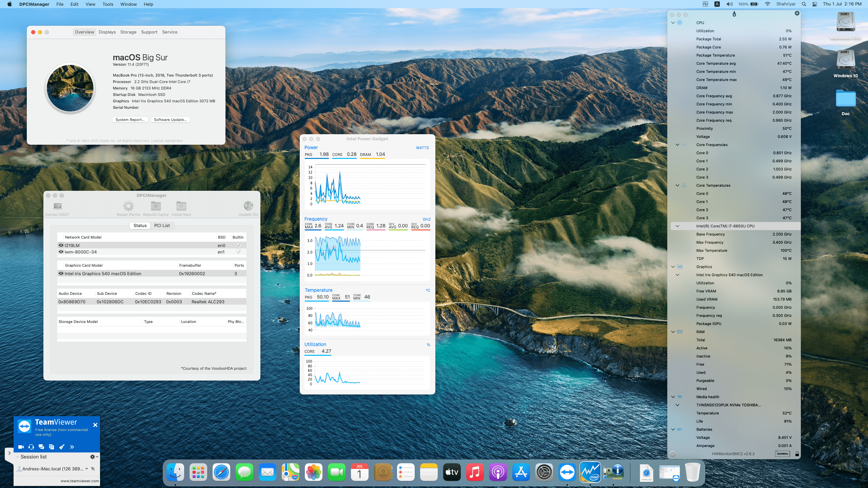The image size is (868, 488).
Task: Open Control Center in the menu bar
Action: pos(814,4)
